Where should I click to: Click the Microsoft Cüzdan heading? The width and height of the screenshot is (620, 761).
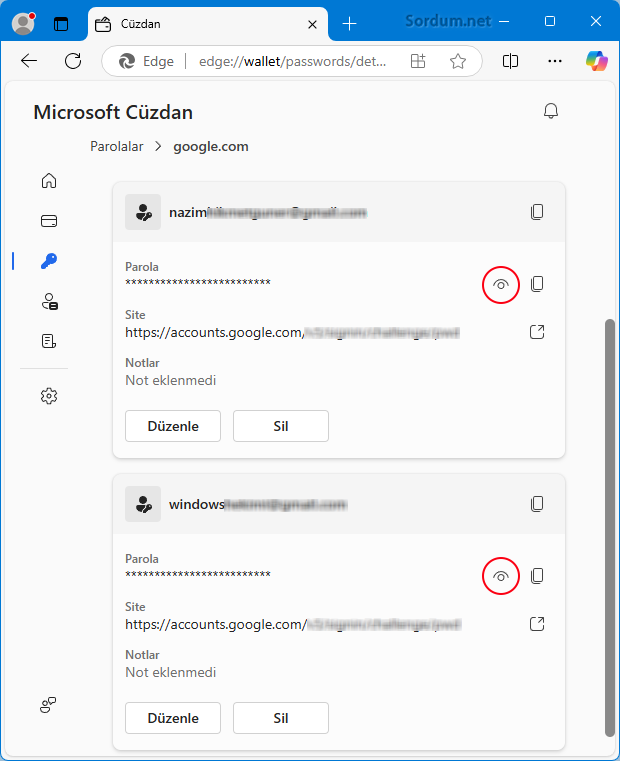click(113, 112)
